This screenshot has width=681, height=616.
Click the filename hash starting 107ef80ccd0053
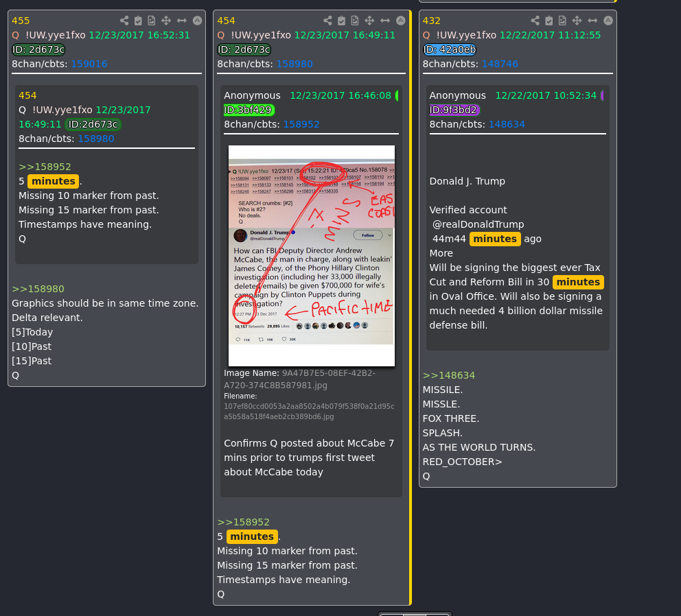(309, 412)
